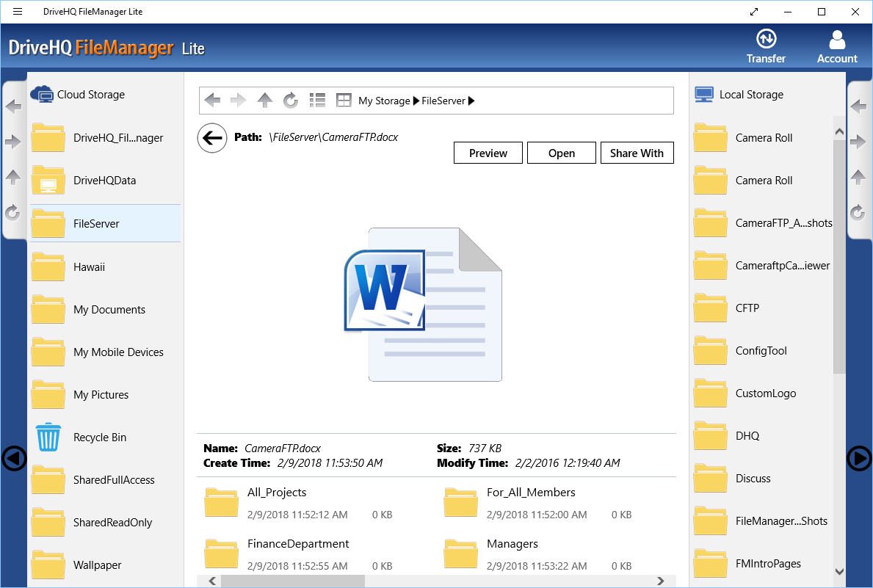The width and height of the screenshot is (873, 588).
Task: Switch to list view in the toolbar
Action: point(317,100)
